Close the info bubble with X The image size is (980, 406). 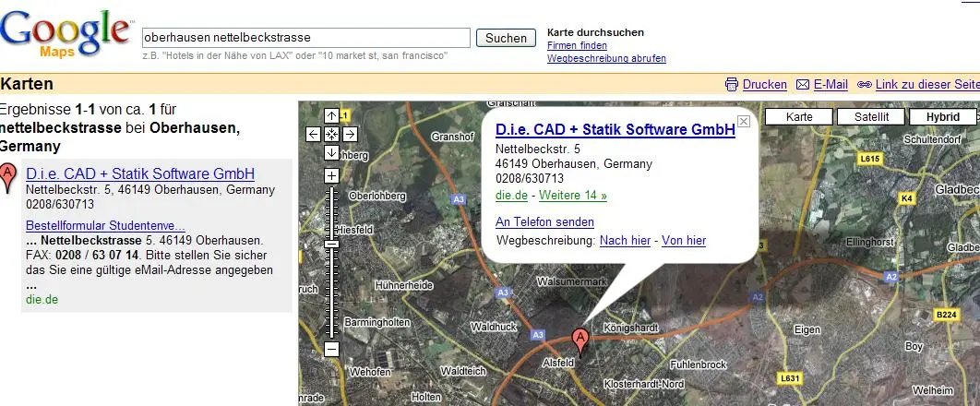coord(744,122)
